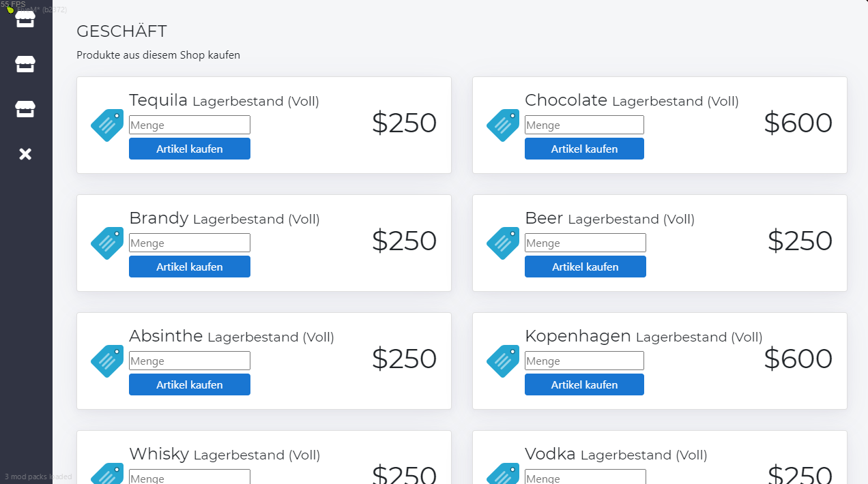
Task: Buy Chocolate with Artikel kaufen button
Action: [x=584, y=149]
